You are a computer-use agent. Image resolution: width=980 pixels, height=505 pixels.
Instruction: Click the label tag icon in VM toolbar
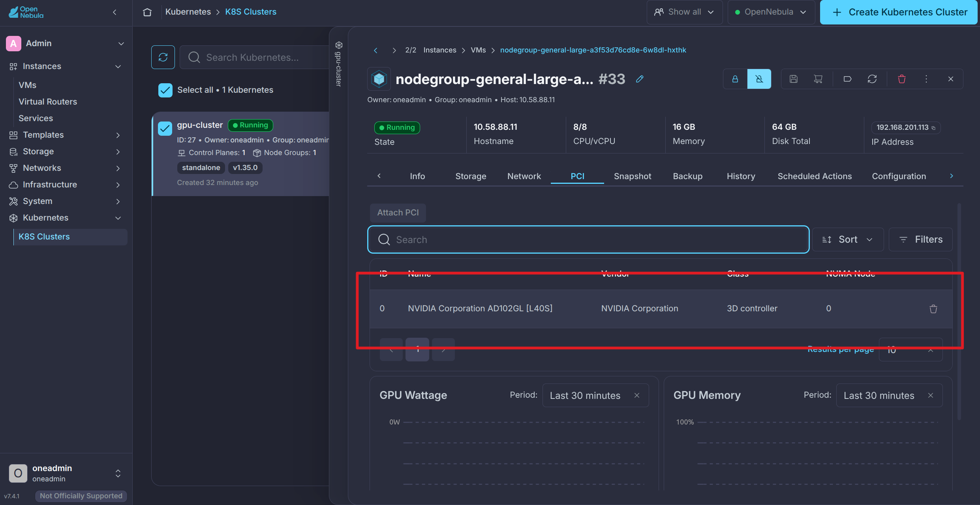(847, 79)
